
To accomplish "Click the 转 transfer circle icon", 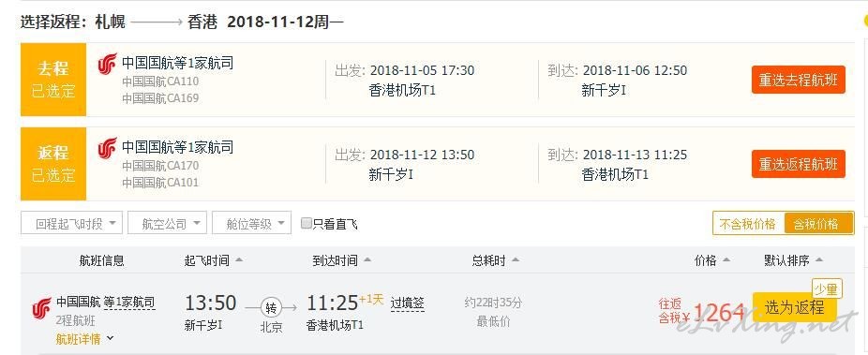I will coord(271,307).
